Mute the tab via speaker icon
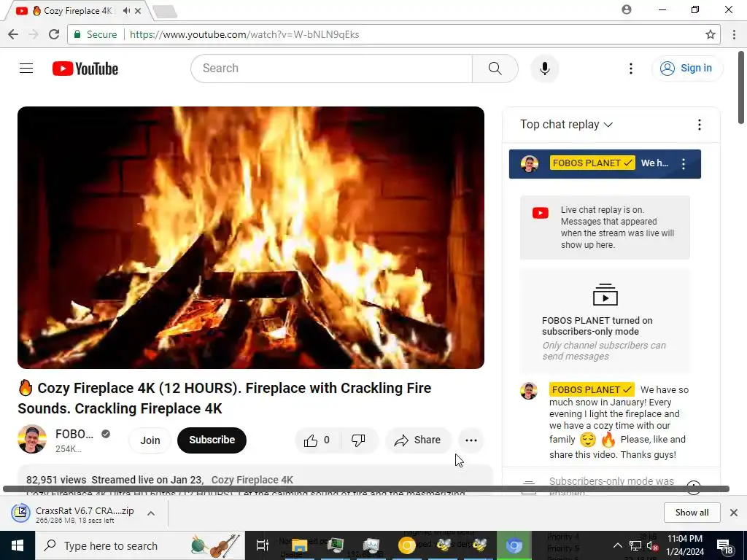747x560 pixels. pos(126,10)
